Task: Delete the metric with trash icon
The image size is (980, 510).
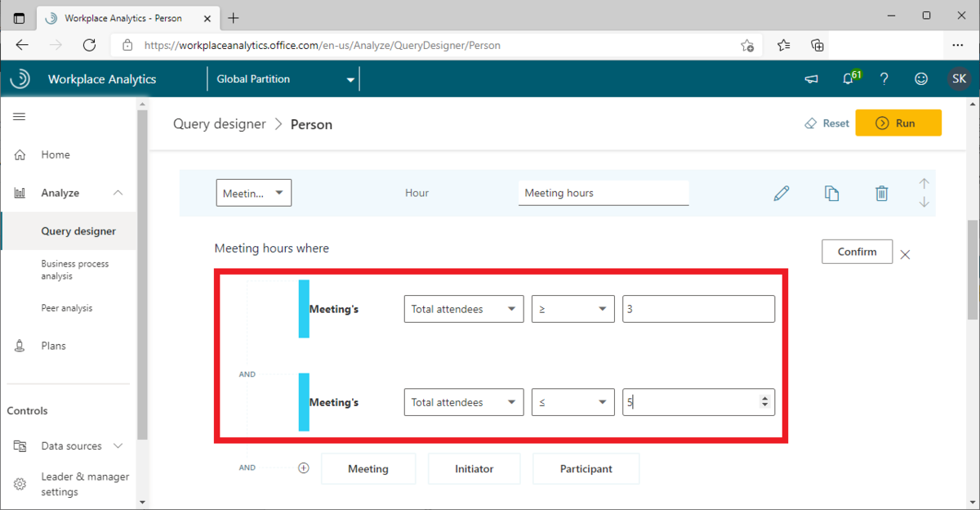Action: tap(881, 193)
